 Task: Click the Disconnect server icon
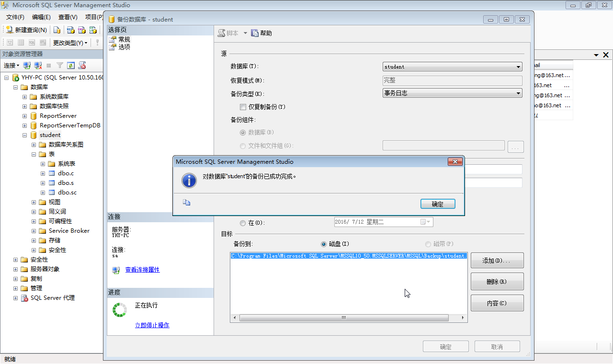(x=38, y=65)
